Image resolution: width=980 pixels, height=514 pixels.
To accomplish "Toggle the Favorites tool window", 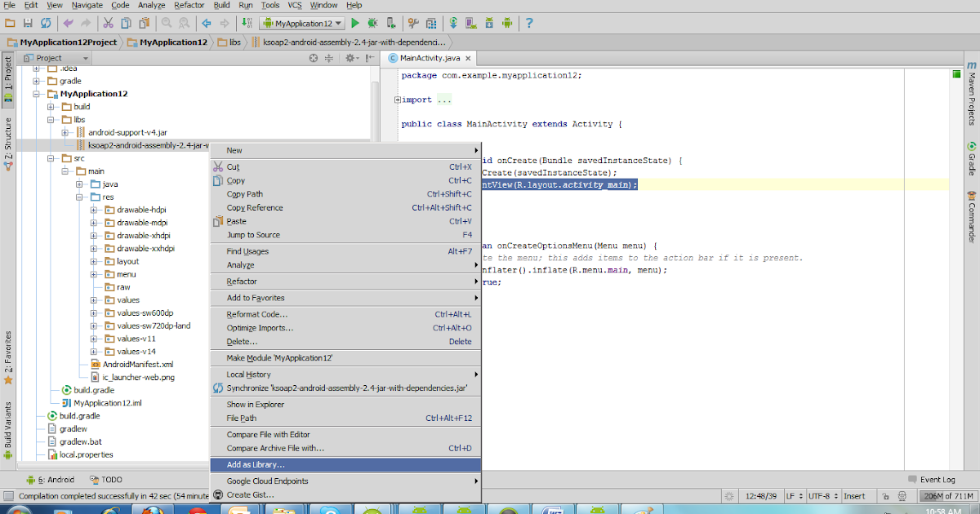I will pyautogui.click(x=8, y=357).
